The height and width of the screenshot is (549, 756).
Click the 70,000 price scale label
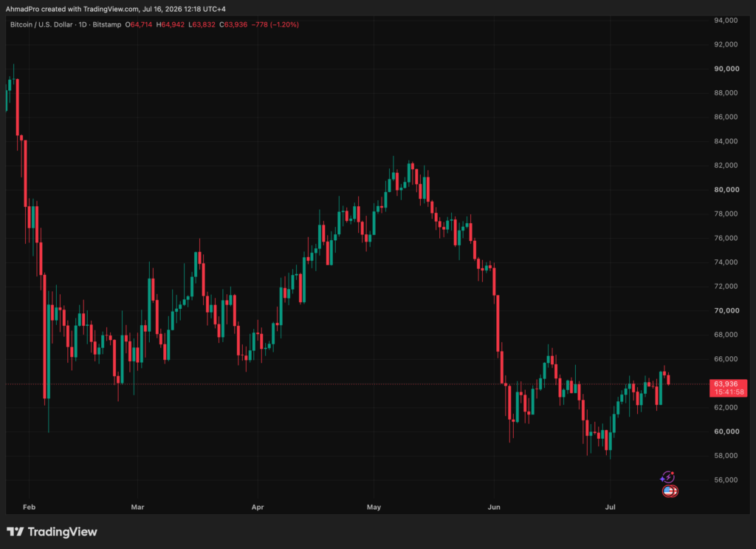[726, 310]
